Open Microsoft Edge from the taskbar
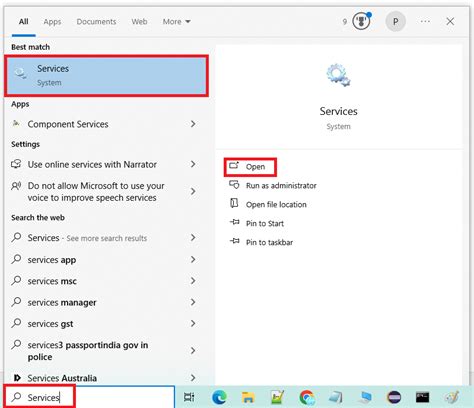 click(x=219, y=397)
